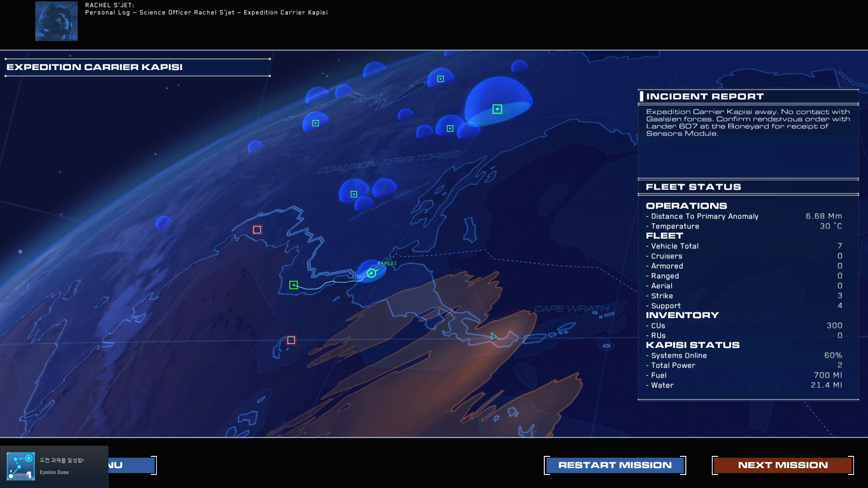Click the achievement icon in popup
Viewport: 868px width, 488px height.
point(21,466)
